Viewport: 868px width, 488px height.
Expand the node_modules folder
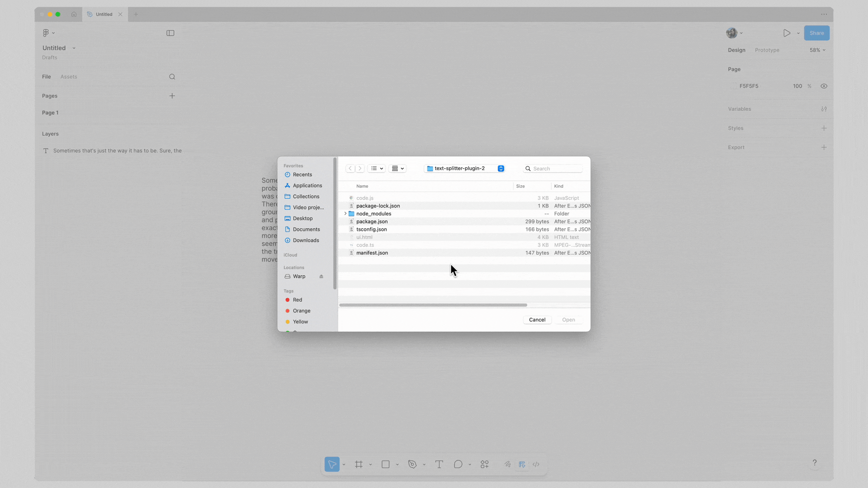(x=345, y=213)
